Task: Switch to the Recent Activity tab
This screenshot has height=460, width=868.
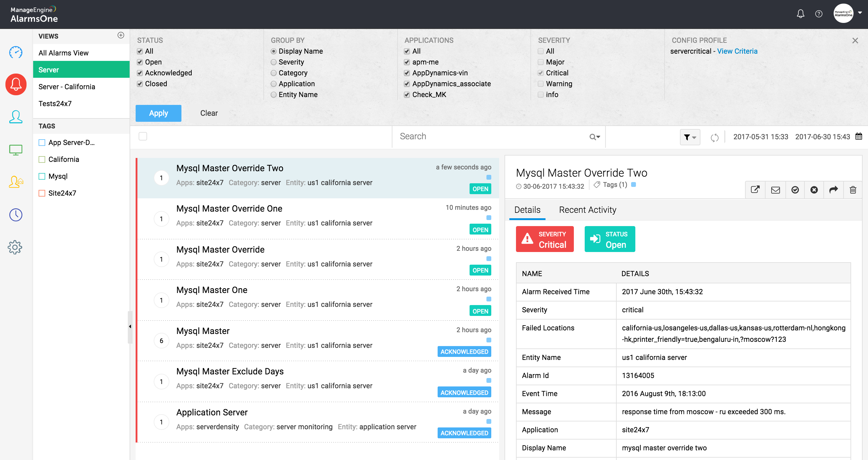Action: pyautogui.click(x=587, y=210)
